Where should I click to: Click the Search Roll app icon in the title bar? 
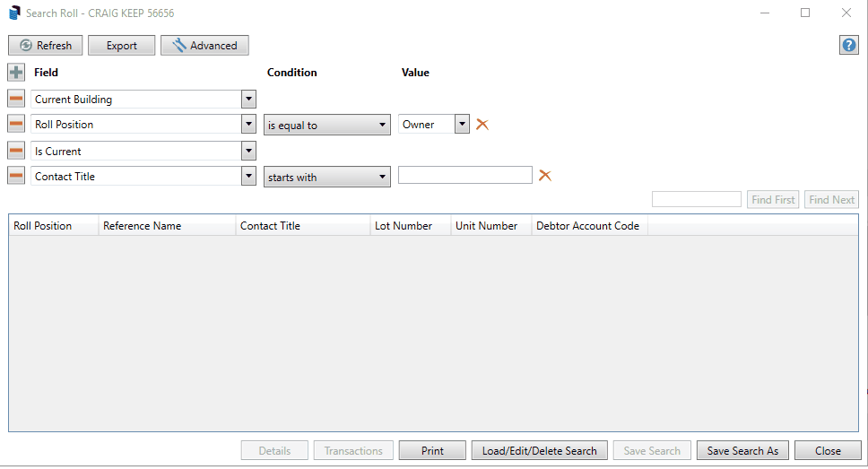pyautogui.click(x=14, y=13)
